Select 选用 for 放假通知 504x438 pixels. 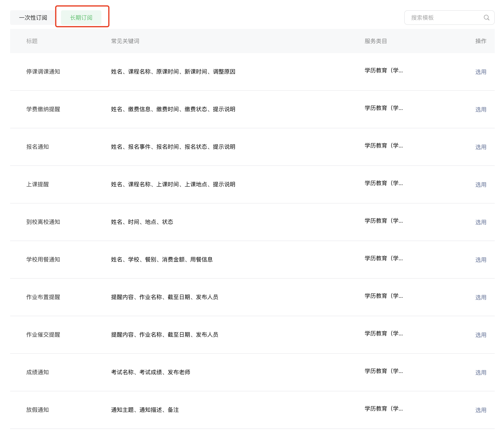point(481,410)
